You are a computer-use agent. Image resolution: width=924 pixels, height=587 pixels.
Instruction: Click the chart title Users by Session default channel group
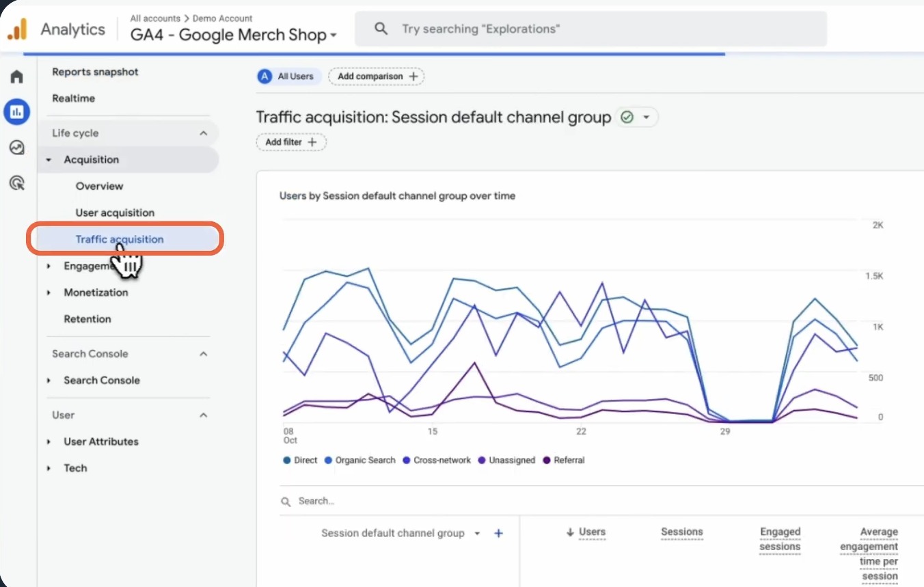[x=398, y=196]
